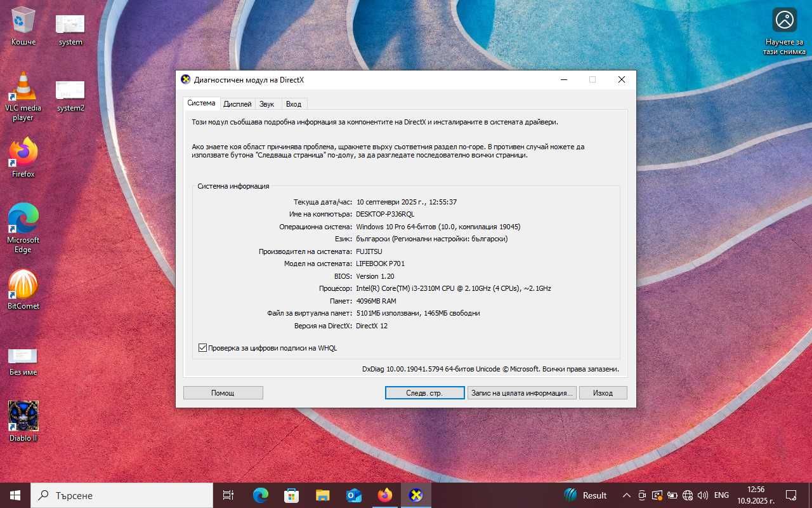The height and width of the screenshot is (508, 812).
Task: Open Microsoft Store from the taskbar
Action: click(x=292, y=495)
